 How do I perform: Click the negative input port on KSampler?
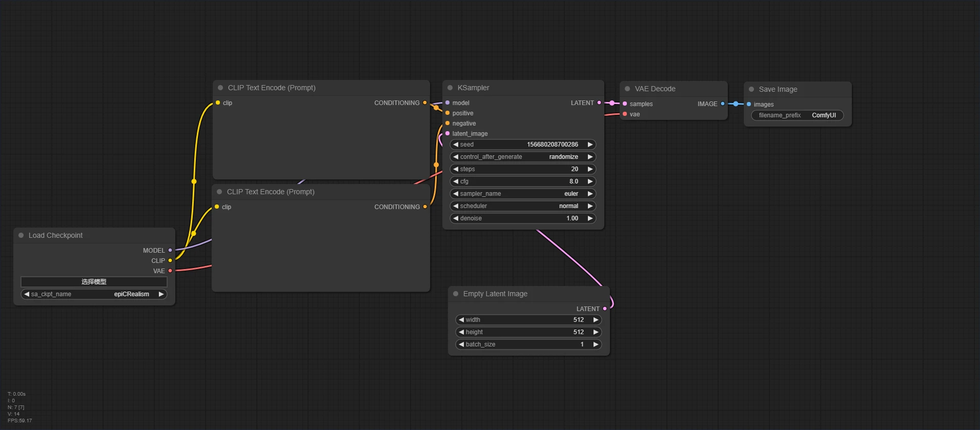[447, 124]
